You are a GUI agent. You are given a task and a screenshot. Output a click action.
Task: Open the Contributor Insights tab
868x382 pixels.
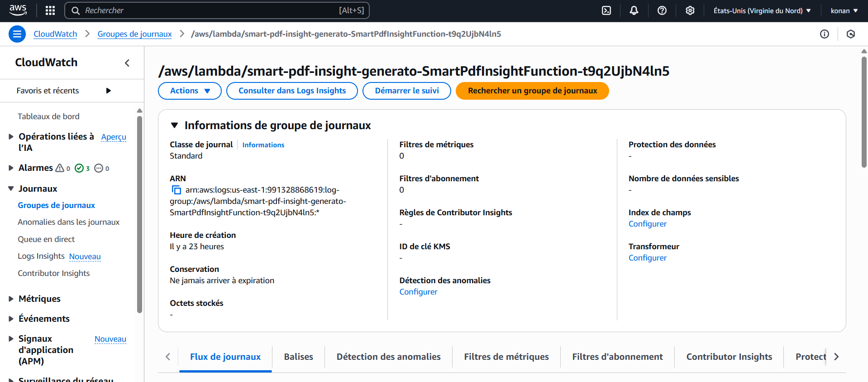(729, 357)
